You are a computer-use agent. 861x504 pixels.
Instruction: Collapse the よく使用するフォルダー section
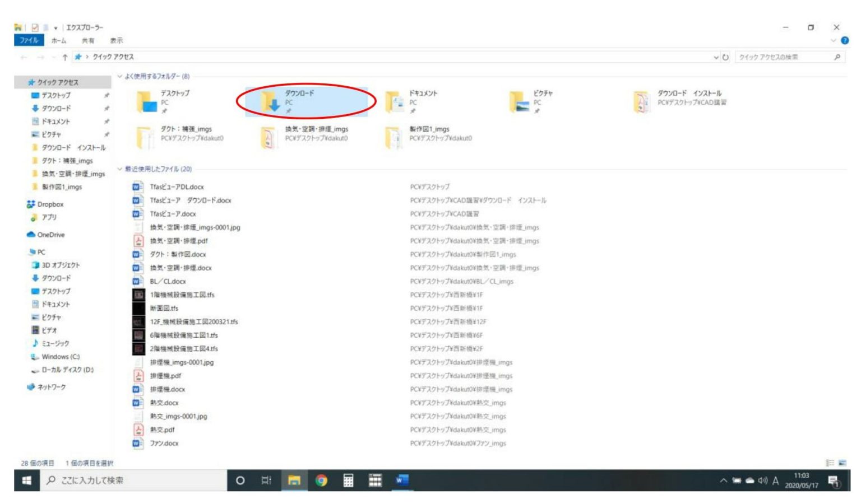tap(120, 76)
